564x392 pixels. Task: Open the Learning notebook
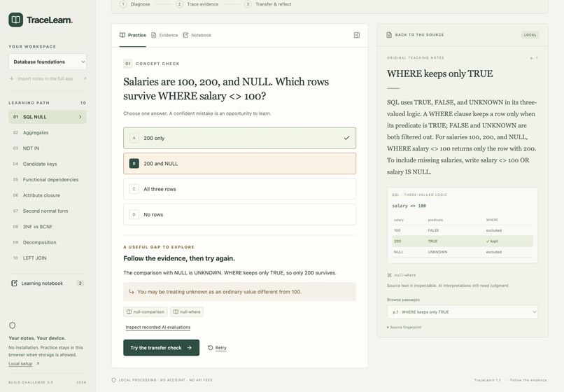click(48, 283)
